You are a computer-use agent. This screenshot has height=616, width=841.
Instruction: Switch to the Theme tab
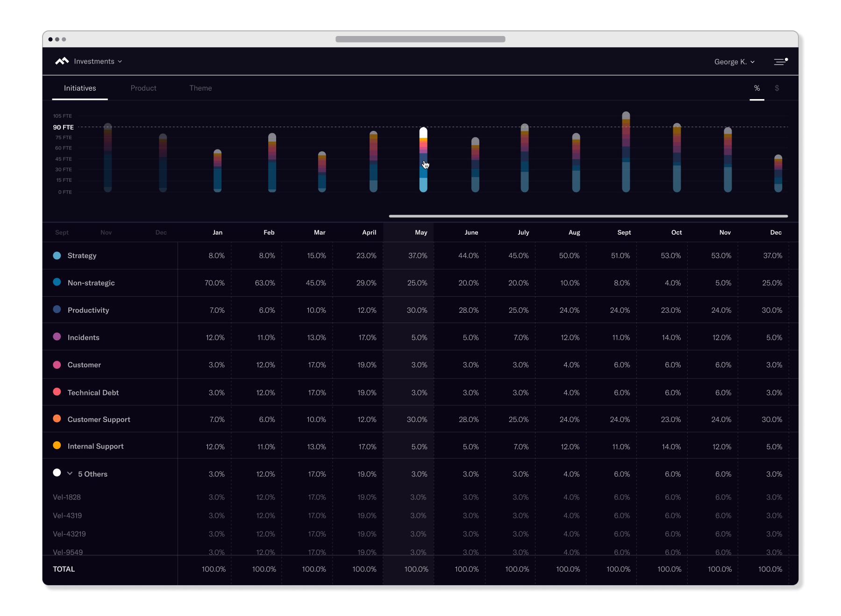coord(200,88)
